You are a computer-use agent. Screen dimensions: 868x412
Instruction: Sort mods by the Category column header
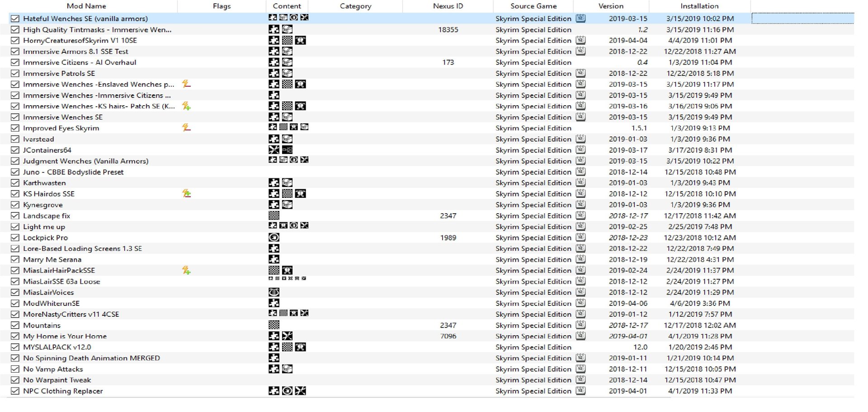coord(355,6)
